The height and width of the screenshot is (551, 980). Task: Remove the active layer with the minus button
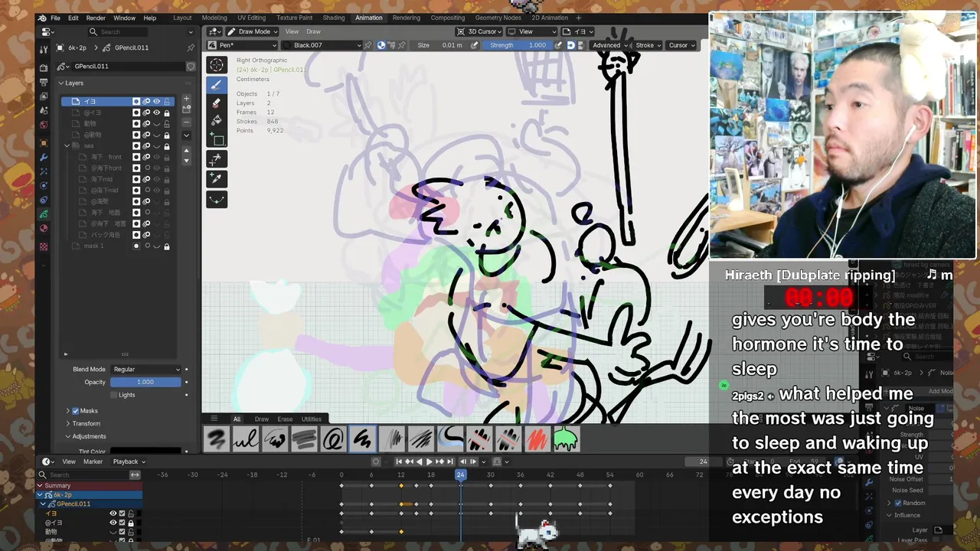point(186,122)
